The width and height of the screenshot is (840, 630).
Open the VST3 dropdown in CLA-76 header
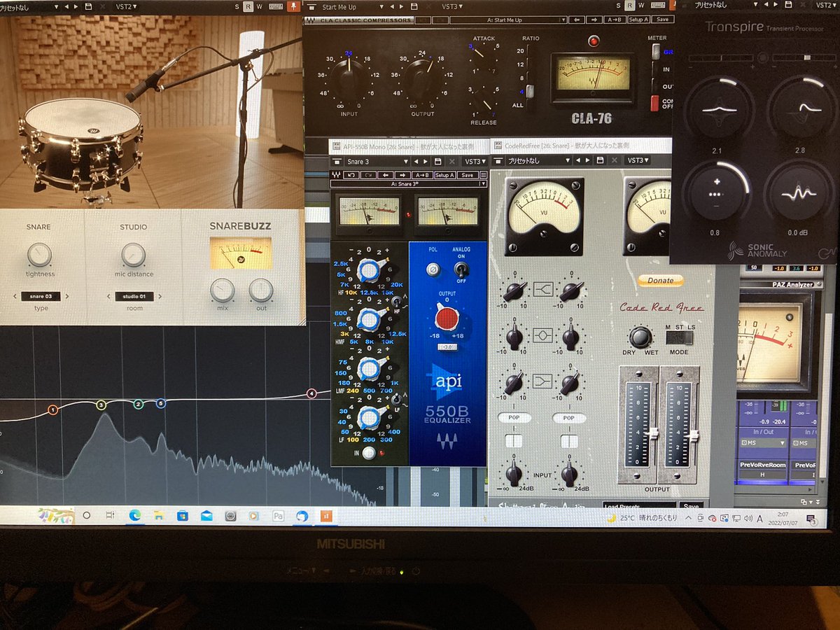452,7
